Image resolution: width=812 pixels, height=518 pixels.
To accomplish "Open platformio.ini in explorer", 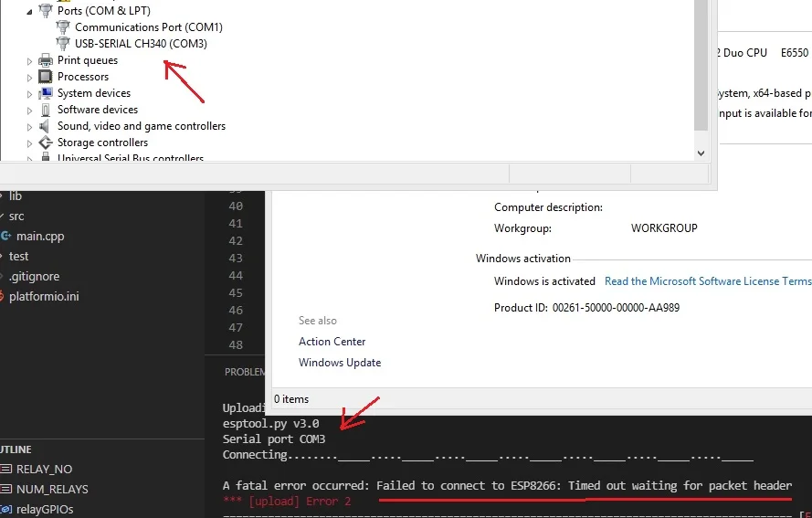I will point(44,297).
